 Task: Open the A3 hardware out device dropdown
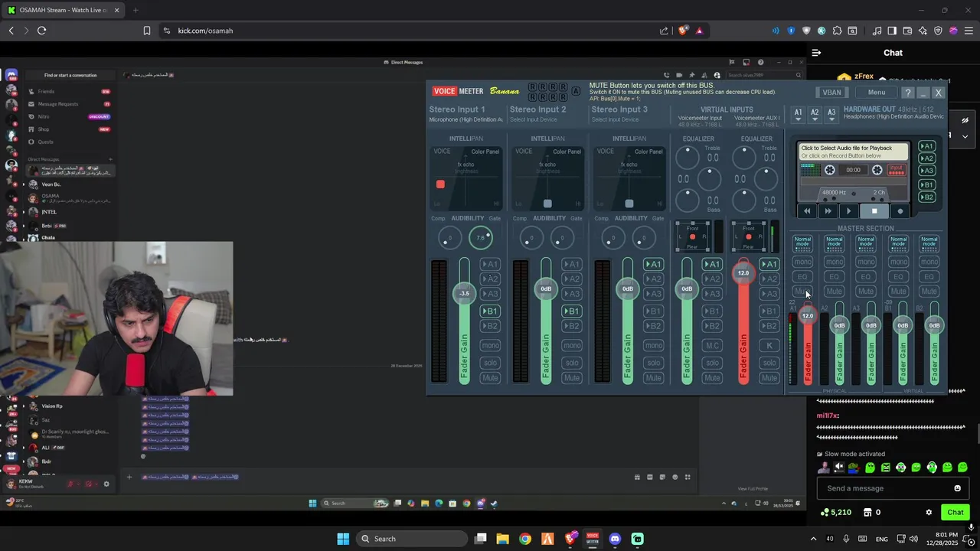tap(831, 114)
